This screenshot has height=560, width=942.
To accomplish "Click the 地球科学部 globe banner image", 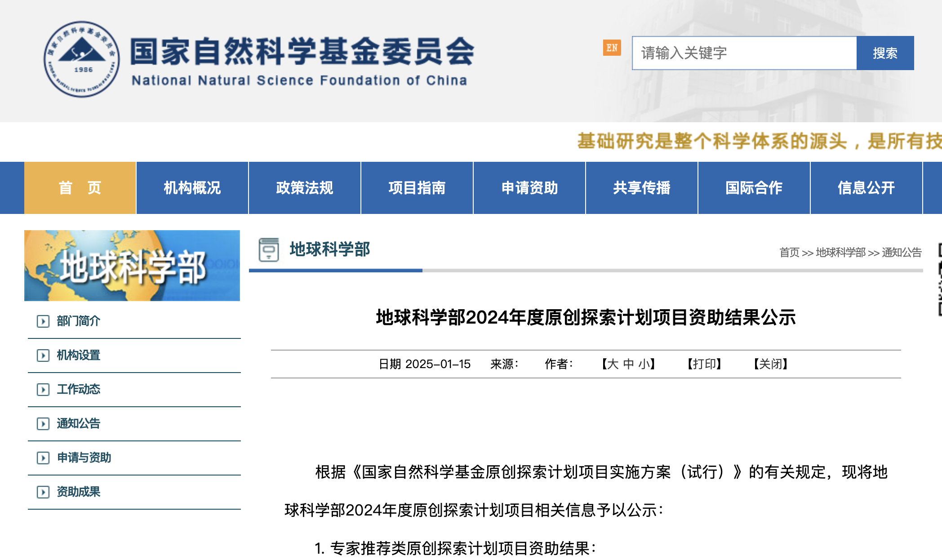I will (x=132, y=266).
